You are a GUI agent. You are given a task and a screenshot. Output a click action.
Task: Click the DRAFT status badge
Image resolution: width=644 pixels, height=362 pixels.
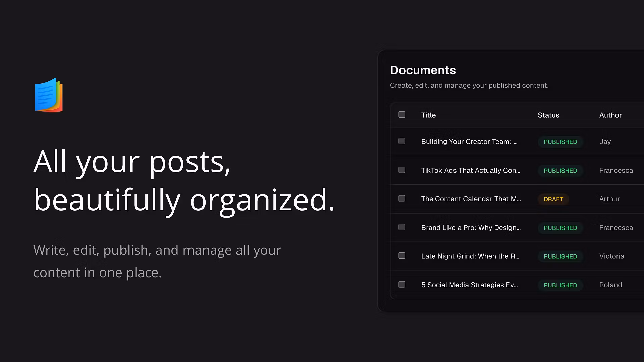point(553,199)
